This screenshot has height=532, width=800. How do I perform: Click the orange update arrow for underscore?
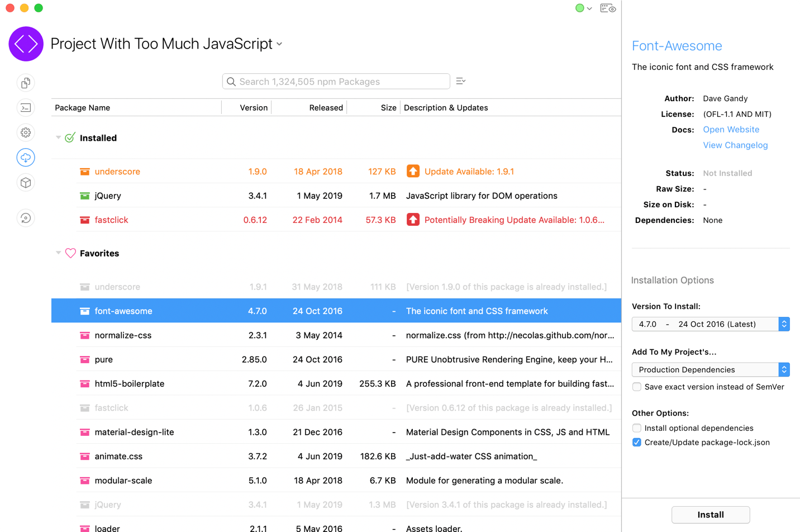pyautogui.click(x=413, y=172)
